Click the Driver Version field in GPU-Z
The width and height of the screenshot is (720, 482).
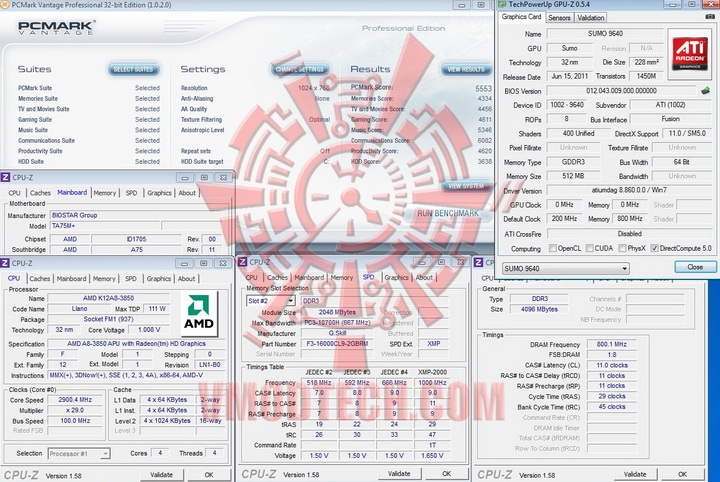tap(629, 190)
